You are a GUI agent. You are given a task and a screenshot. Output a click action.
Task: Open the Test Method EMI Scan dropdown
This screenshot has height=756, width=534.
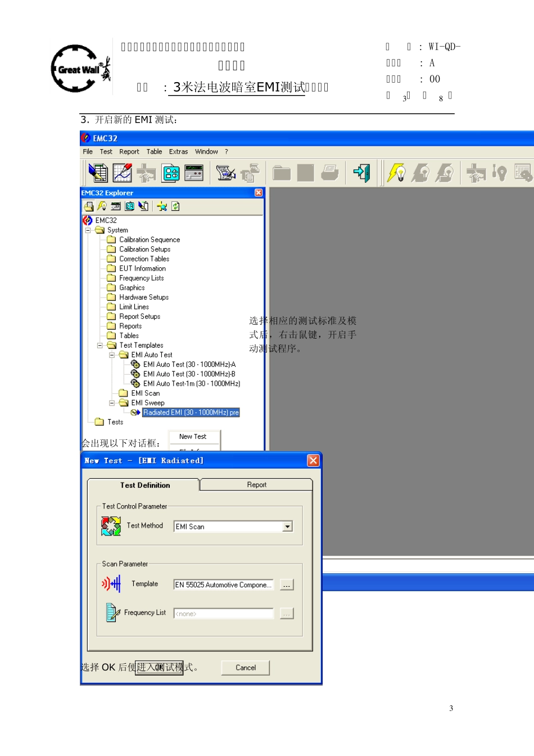tap(287, 526)
